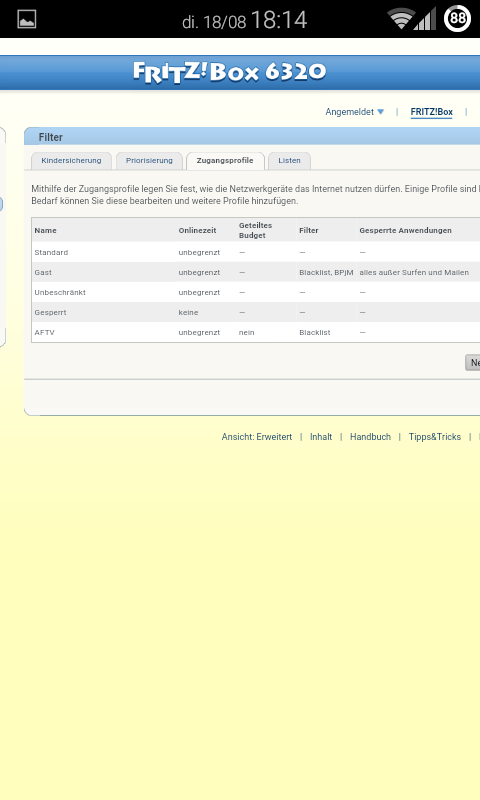Select the AFTV profile name

point(44,332)
